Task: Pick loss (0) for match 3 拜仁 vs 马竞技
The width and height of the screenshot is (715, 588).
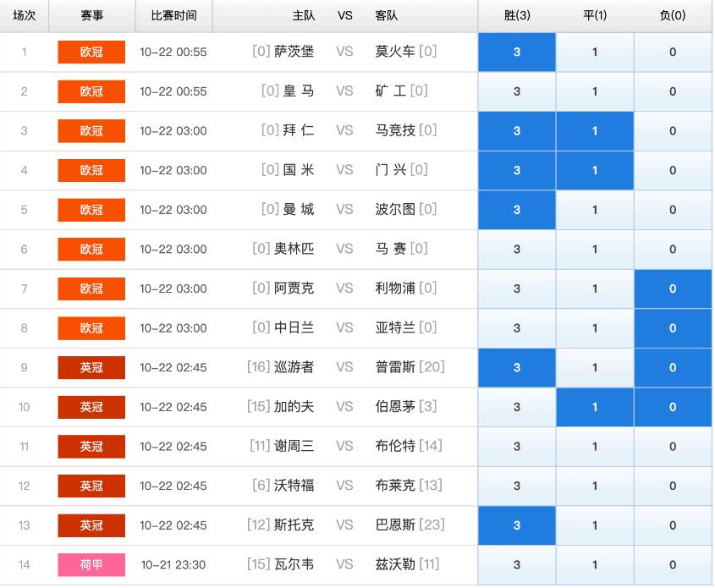Action: pos(673,131)
